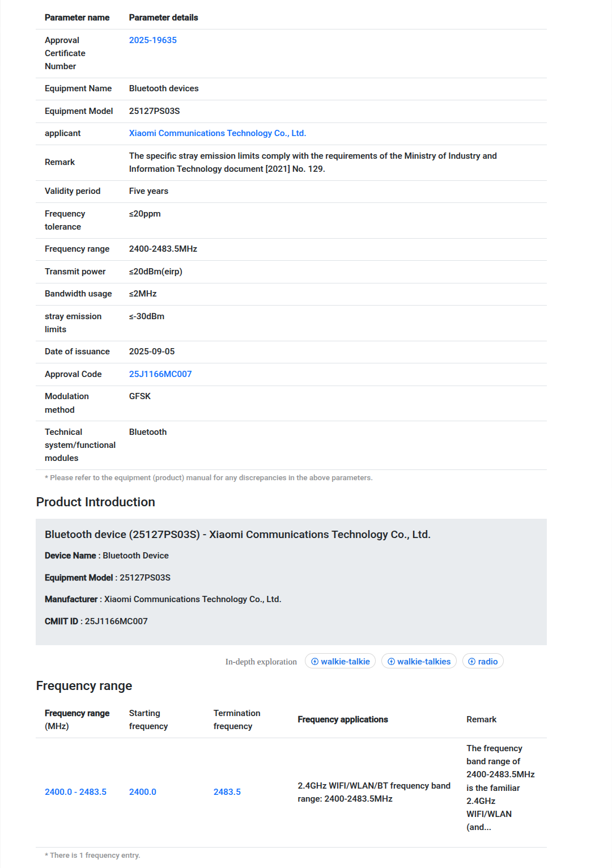This screenshot has height=868, width=612.
Task: Click the starting frequency value 2400.0
Action: (142, 792)
